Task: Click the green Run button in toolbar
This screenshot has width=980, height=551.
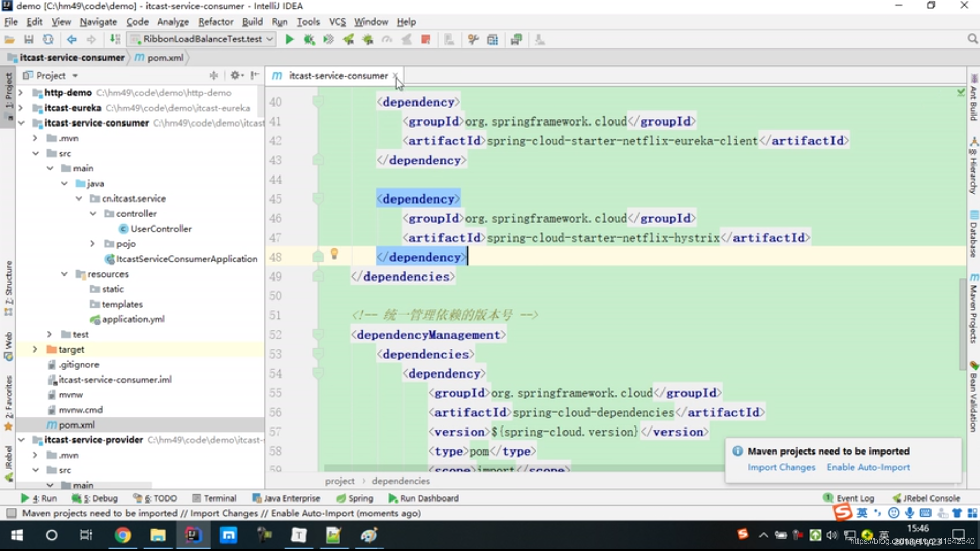Action: pos(289,39)
